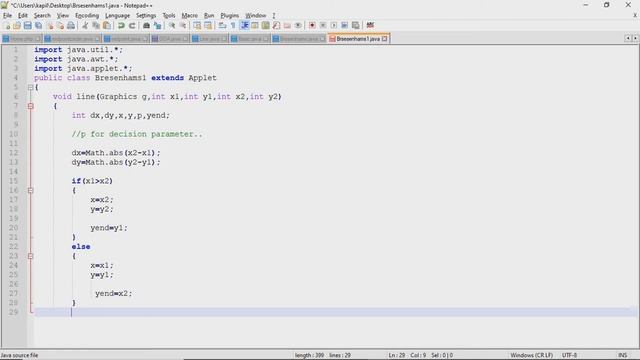Zoom in using the magnifier plus icon

pos(172,25)
